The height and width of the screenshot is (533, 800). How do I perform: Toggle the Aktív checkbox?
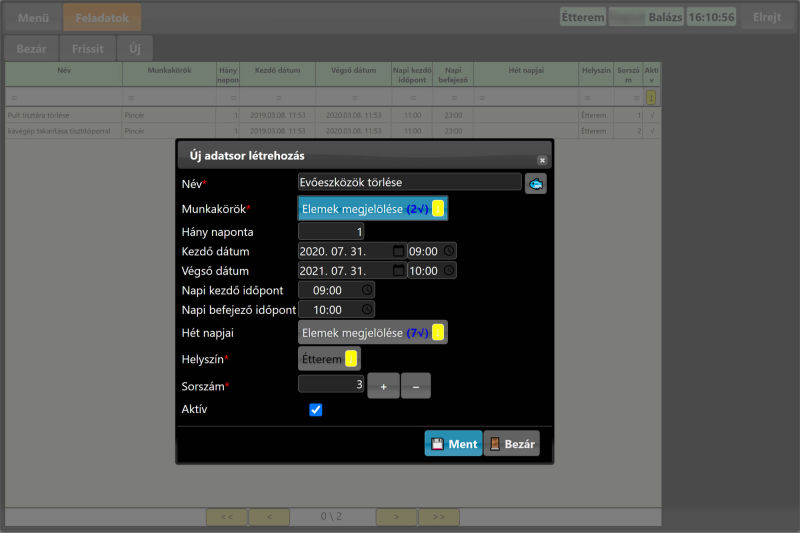pyautogui.click(x=316, y=409)
